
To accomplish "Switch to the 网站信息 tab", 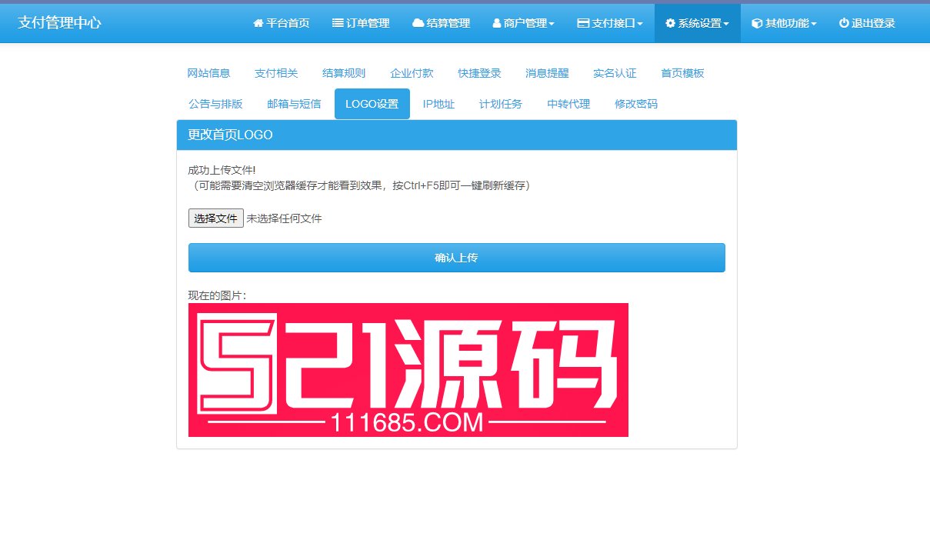I will [x=208, y=73].
